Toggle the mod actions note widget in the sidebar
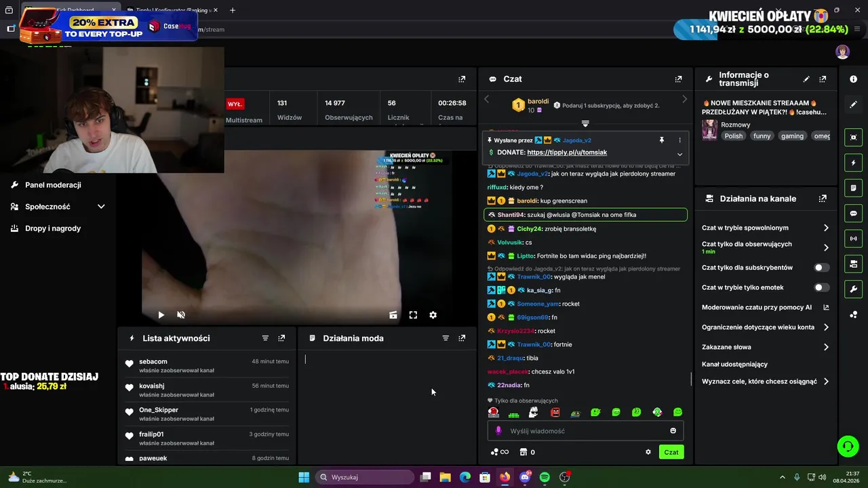Viewport: 868px width, 488px height. (x=853, y=188)
